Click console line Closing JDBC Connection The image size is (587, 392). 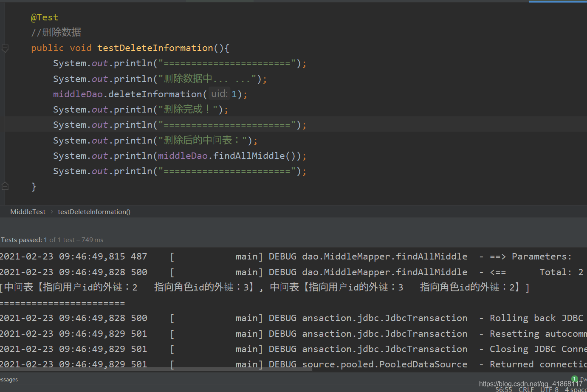[293, 349]
